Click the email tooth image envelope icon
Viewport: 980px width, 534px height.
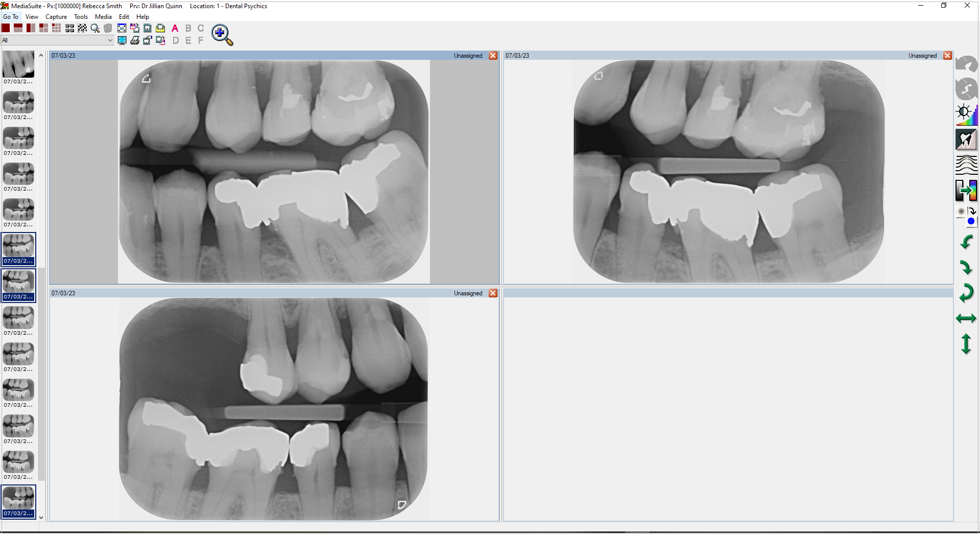click(x=160, y=28)
